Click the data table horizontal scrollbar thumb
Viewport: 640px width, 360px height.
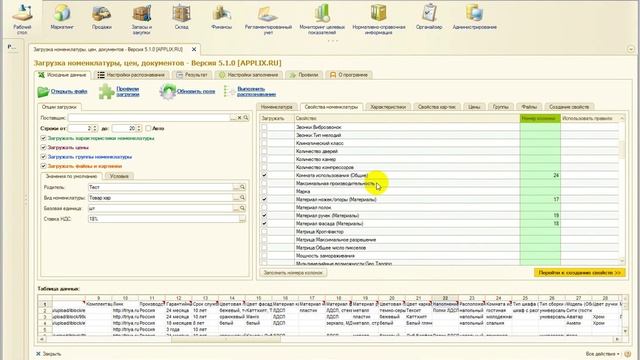pos(226,339)
